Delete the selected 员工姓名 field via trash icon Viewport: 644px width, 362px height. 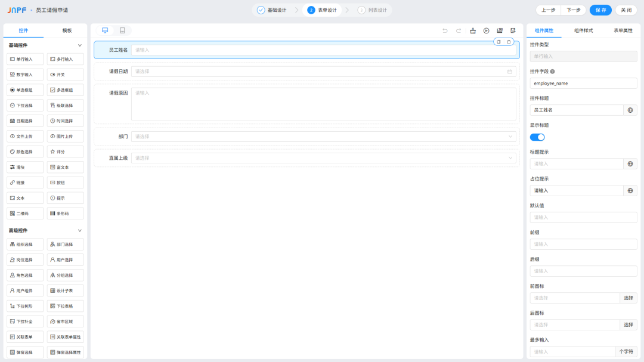pyautogui.click(x=509, y=42)
